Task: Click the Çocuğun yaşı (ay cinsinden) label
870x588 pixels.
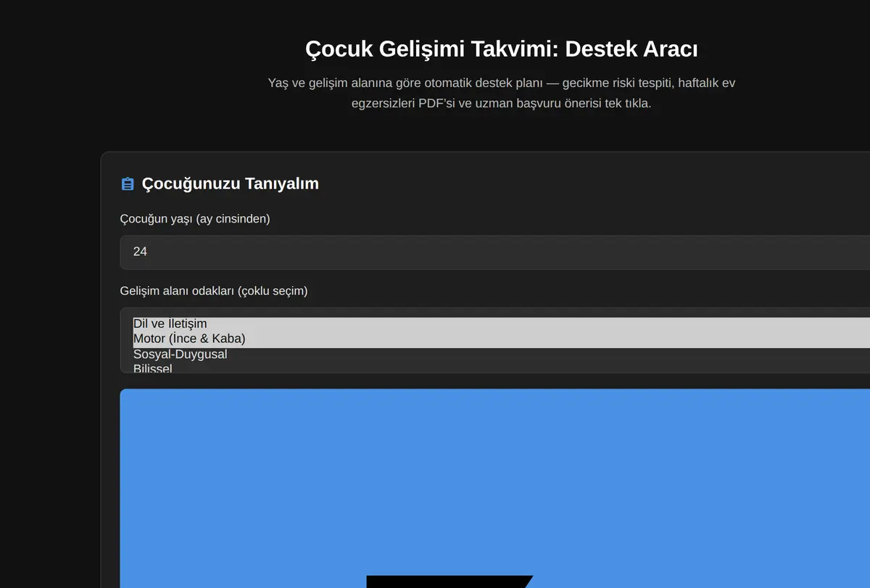Action: click(x=195, y=218)
